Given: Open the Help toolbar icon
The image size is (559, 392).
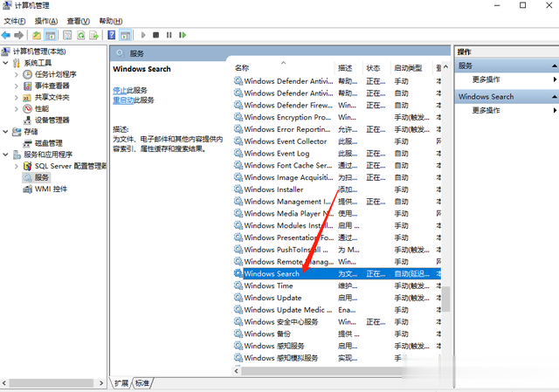Looking at the screenshot, I should (x=112, y=35).
